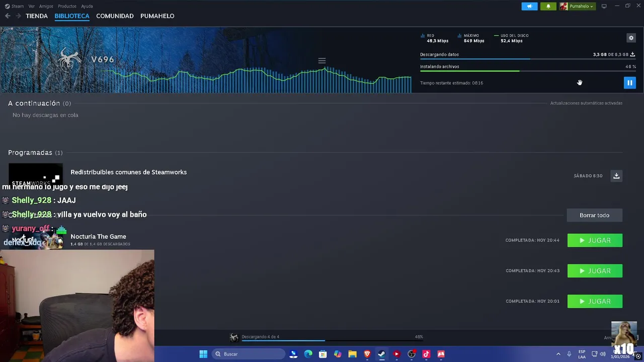Open the red gamepad app in taskbar

tap(441, 354)
